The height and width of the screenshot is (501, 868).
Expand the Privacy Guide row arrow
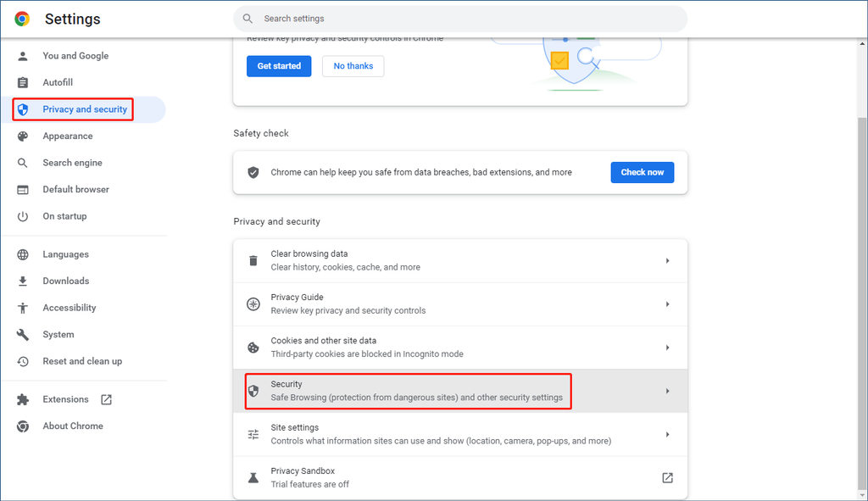(x=667, y=304)
